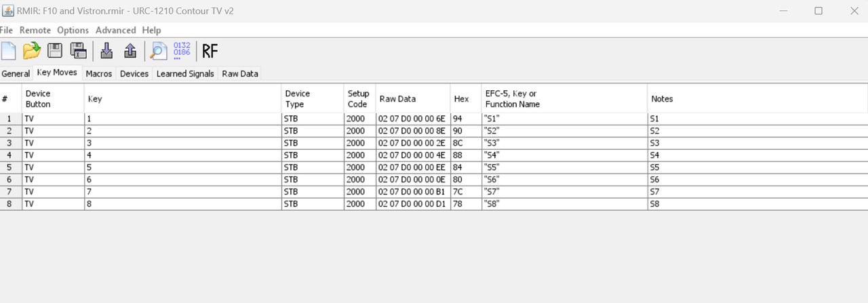Click the Java app icon in title bar

(9, 12)
